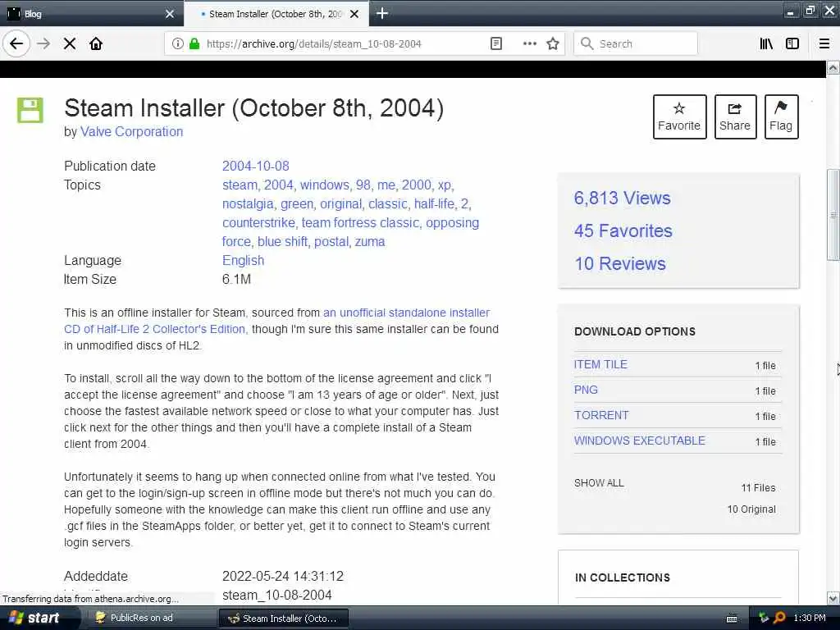
Task: Flag this item with the Flag button
Action: (781, 116)
